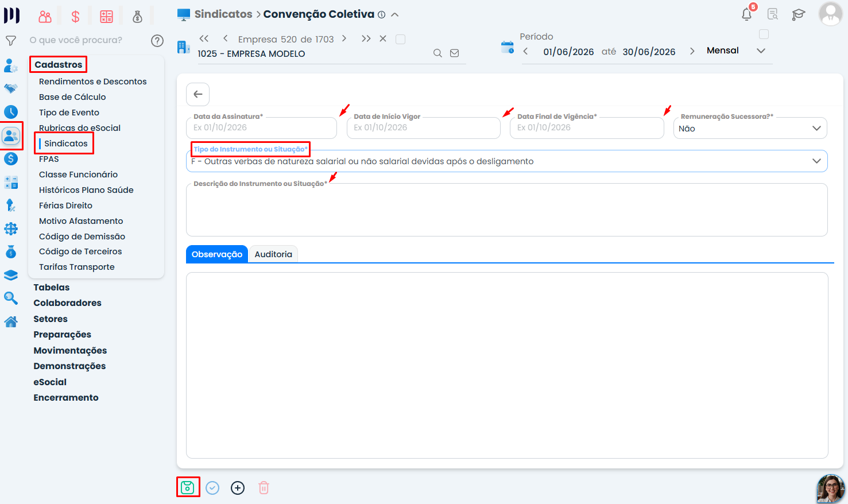Go back with the left arrow button
Screen dimensions: 848x504
198,94
